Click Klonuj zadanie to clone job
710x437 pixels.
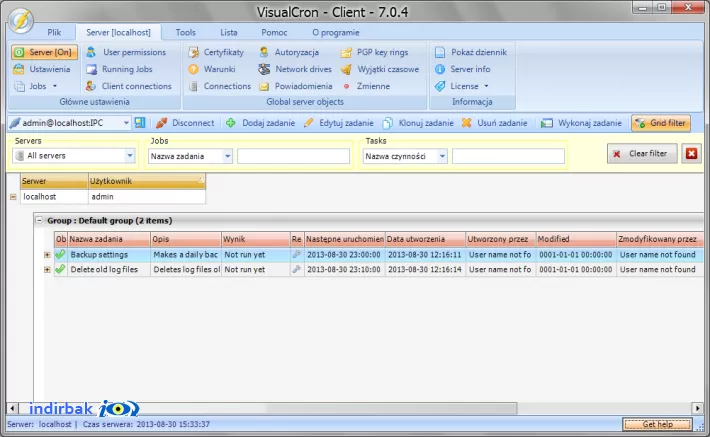point(418,123)
